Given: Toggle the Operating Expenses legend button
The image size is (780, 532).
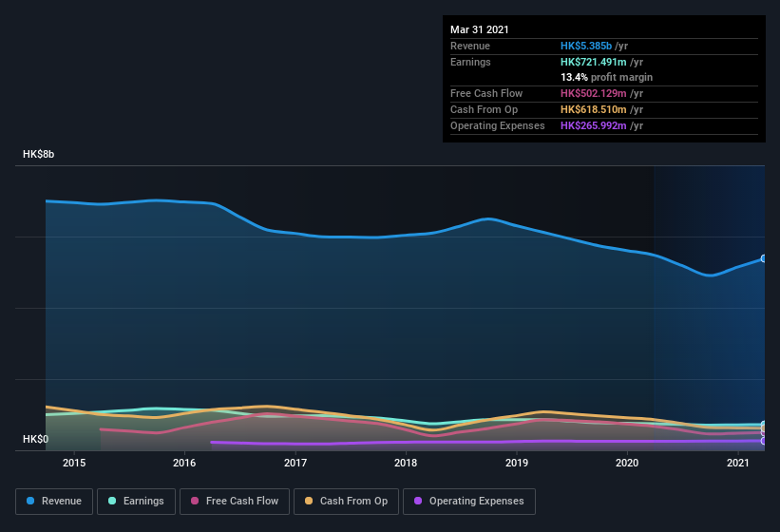Looking at the screenshot, I should click(x=468, y=502).
